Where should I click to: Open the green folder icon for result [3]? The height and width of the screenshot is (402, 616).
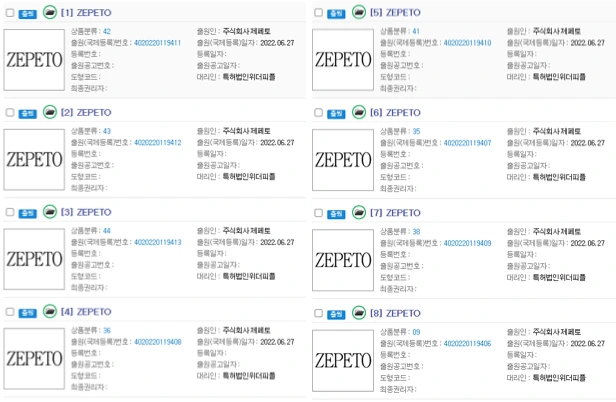pyautogui.click(x=50, y=212)
